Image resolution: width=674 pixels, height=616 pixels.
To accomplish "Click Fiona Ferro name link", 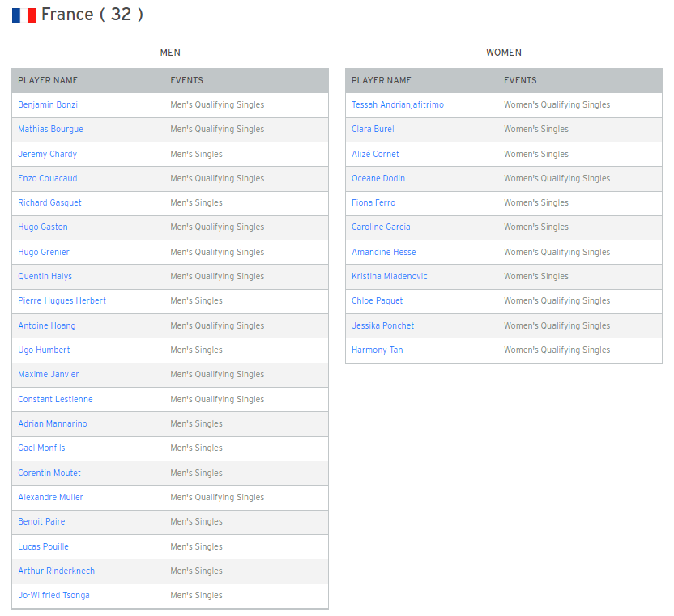I will [x=373, y=202].
